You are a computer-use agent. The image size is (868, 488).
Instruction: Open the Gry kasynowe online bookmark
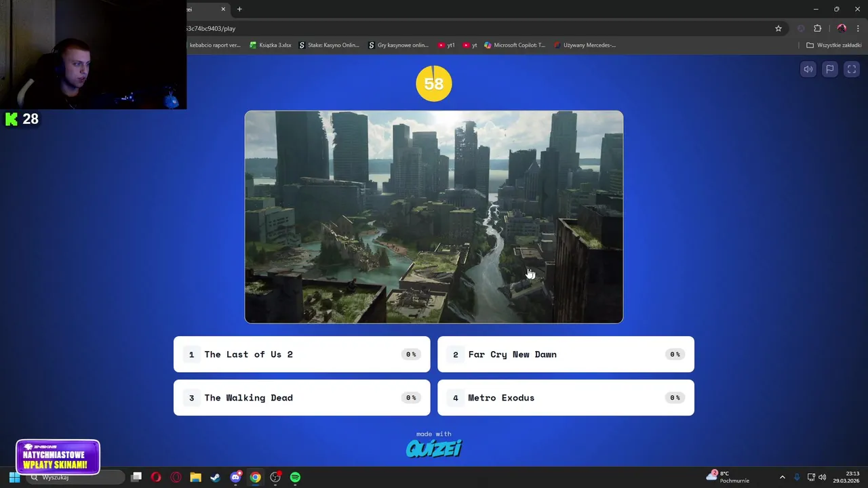tap(399, 45)
